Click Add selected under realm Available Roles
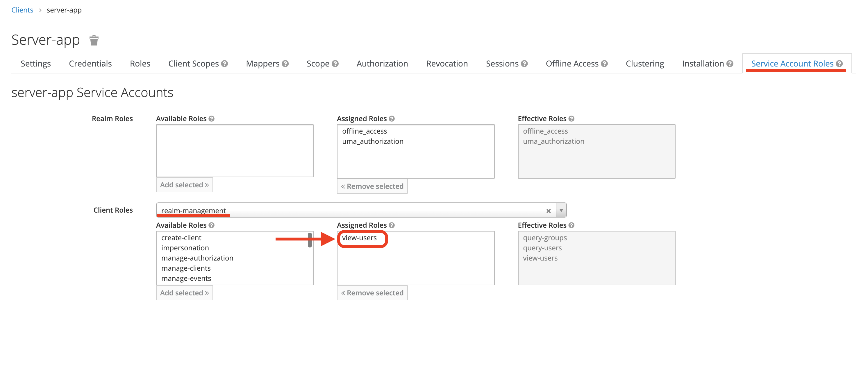The height and width of the screenshot is (377, 868). (x=184, y=185)
